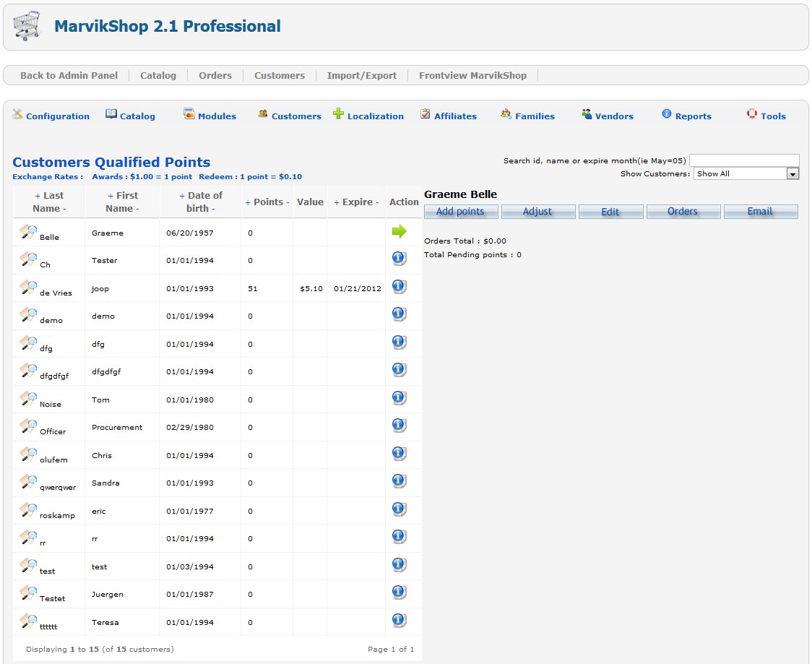The height and width of the screenshot is (664, 812).
Task: Click the Affiliates checklist icon
Action: pos(426,114)
